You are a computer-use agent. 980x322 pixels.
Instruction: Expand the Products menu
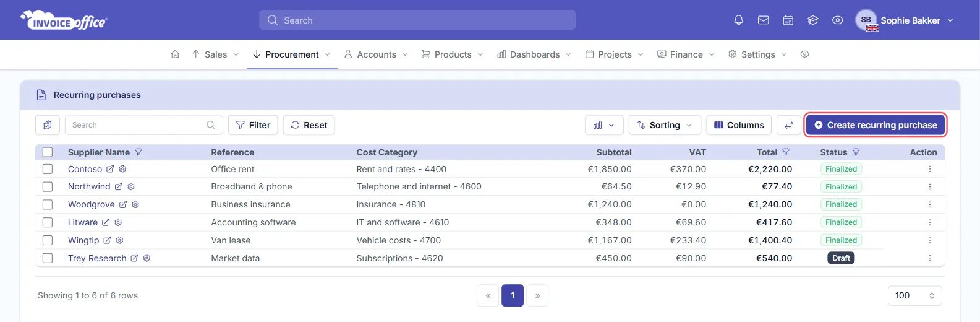pyautogui.click(x=453, y=54)
